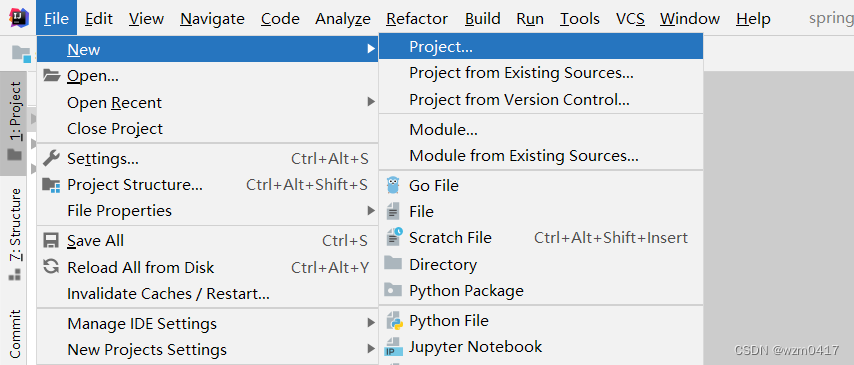This screenshot has height=365, width=854.
Task: Expand the File Properties submenu arrow
Action: click(x=371, y=210)
